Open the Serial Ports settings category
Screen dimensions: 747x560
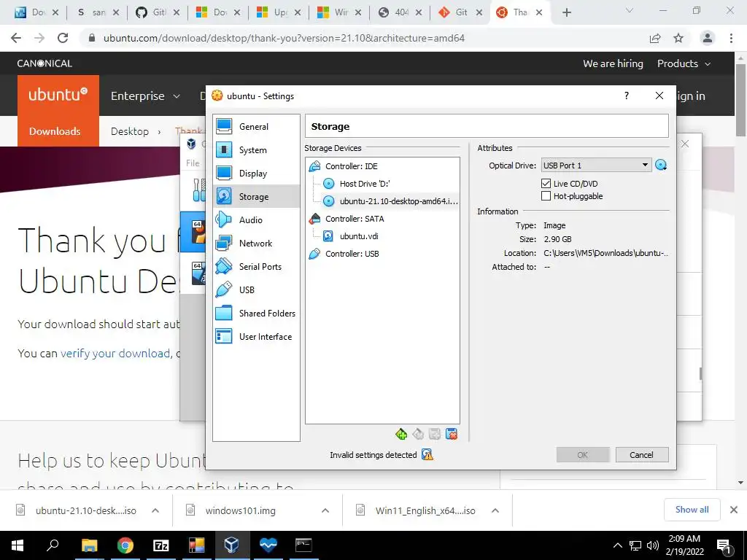pos(256,266)
